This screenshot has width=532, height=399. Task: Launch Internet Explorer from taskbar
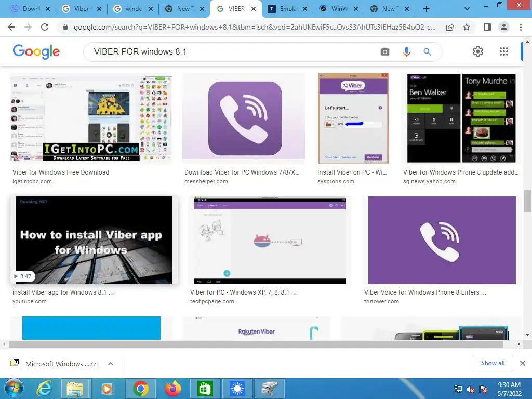click(44, 389)
